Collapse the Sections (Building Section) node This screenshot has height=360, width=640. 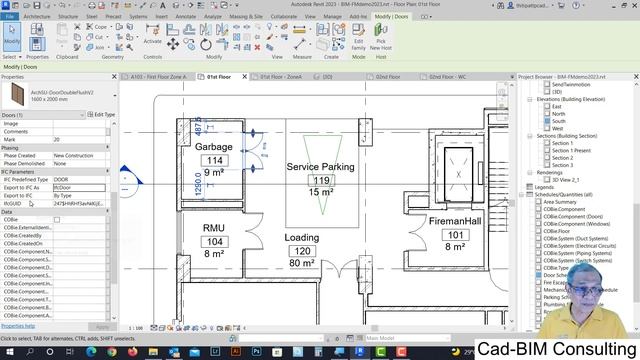[530, 136]
